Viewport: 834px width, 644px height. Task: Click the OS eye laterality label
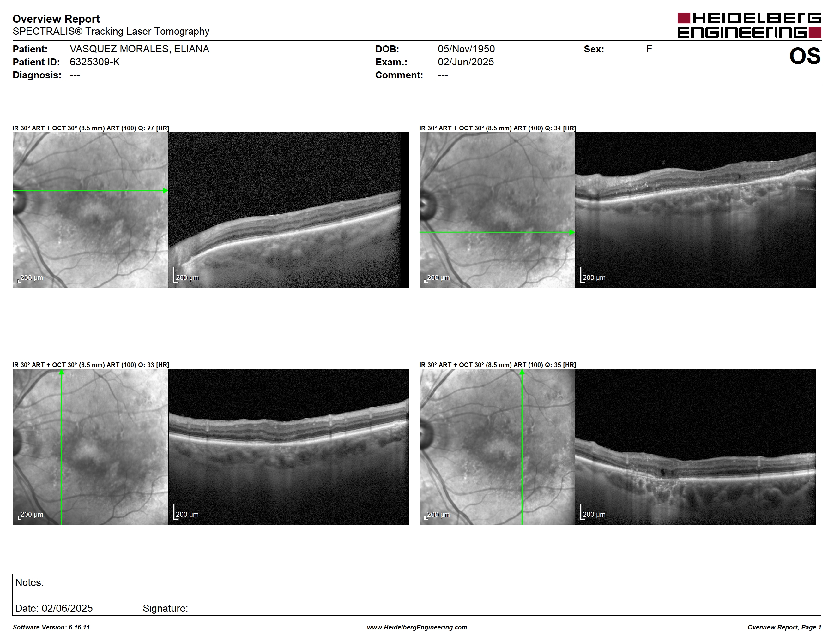(x=805, y=56)
